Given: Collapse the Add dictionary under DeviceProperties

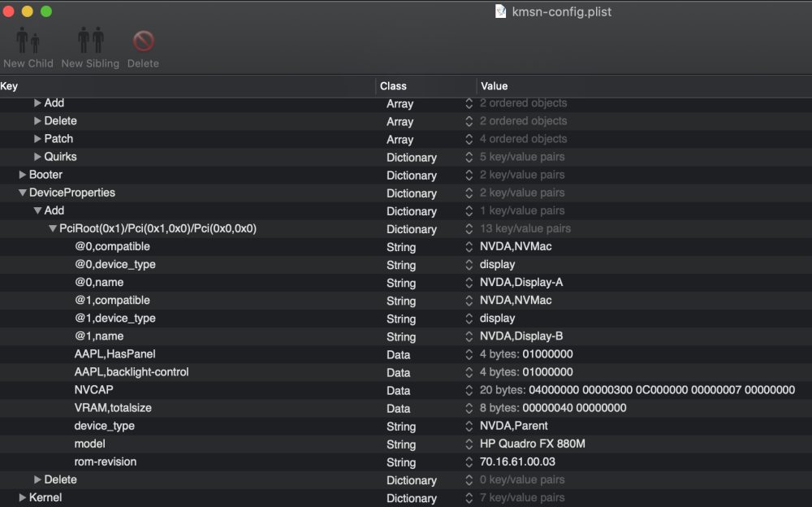Looking at the screenshot, I should click(37, 210).
